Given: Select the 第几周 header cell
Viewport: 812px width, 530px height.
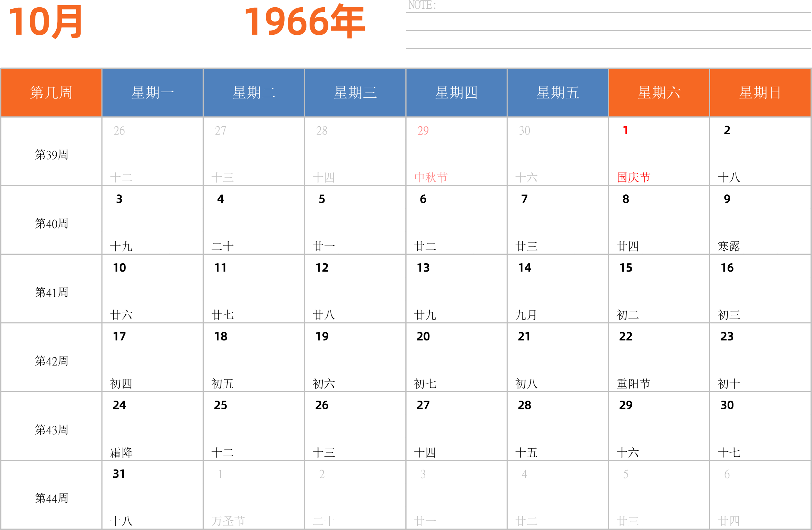Looking at the screenshot, I should (51, 93).
